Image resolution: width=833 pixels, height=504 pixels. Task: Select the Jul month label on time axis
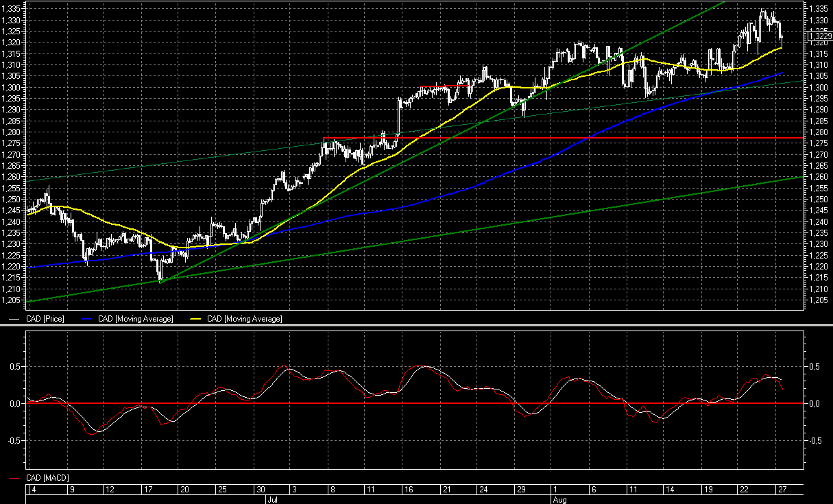(x=271, y=500)
